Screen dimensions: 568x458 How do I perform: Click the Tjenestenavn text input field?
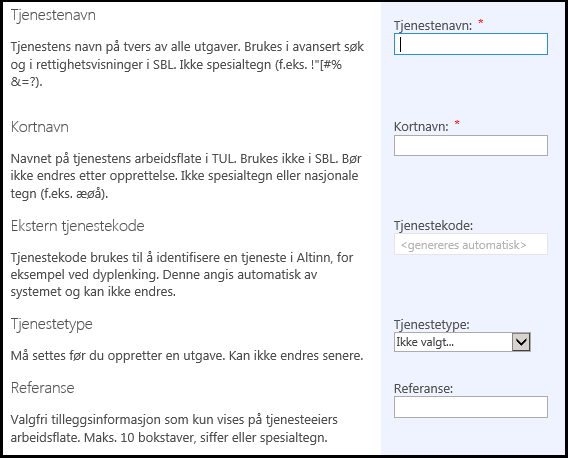pos(471,44)
